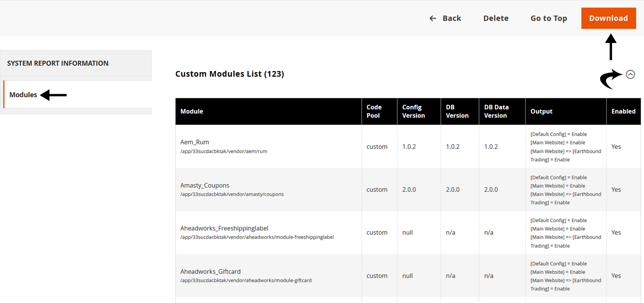Image resolution: width=644 pixels, height=303 pixels.
Task: Click the Custom Modules List (123) title
Action: click(x=229, y=74)
